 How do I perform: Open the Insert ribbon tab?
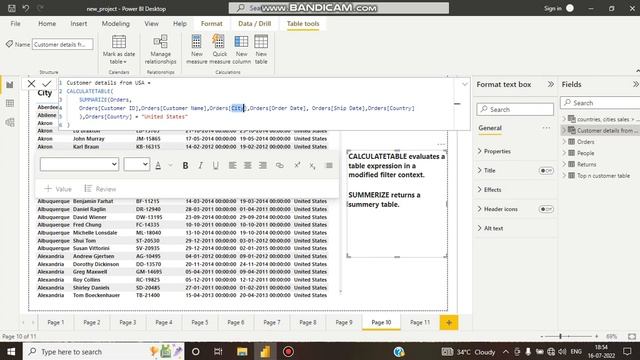79,24
